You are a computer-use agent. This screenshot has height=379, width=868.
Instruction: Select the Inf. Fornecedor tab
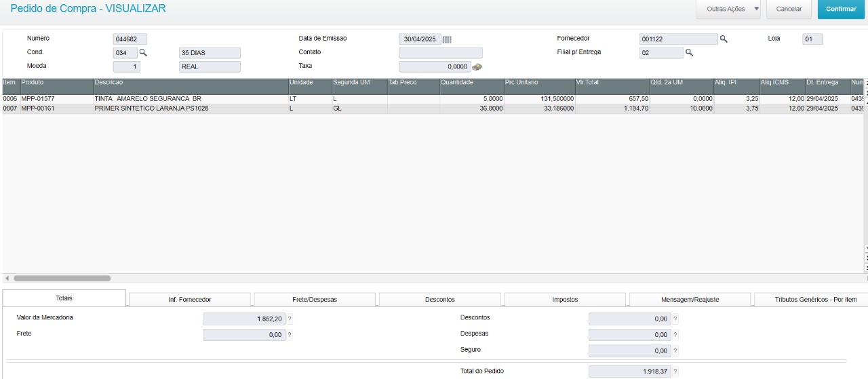point(189,299)
